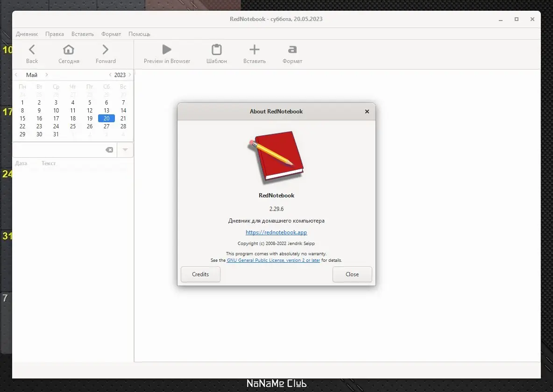Go Back to the previous day

pyautogui.click(x=32, y=54)
